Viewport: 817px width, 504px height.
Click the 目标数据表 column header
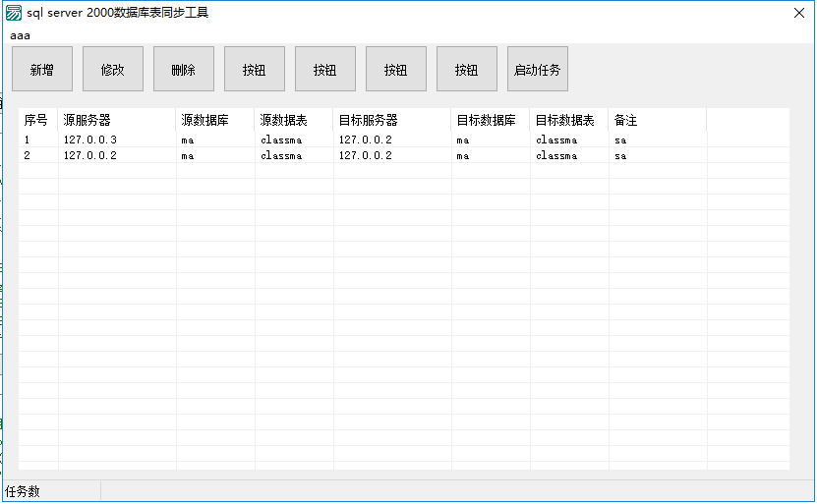[x=569, y=120]
